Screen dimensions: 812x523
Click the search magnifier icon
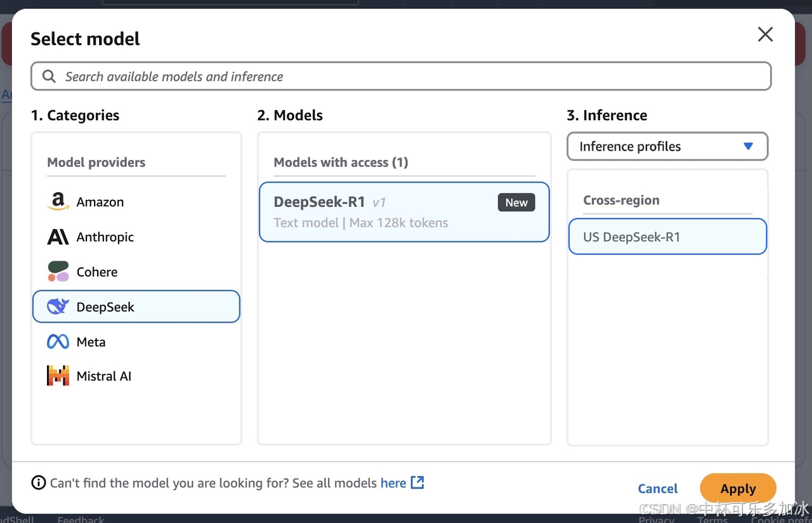[49, 77]
